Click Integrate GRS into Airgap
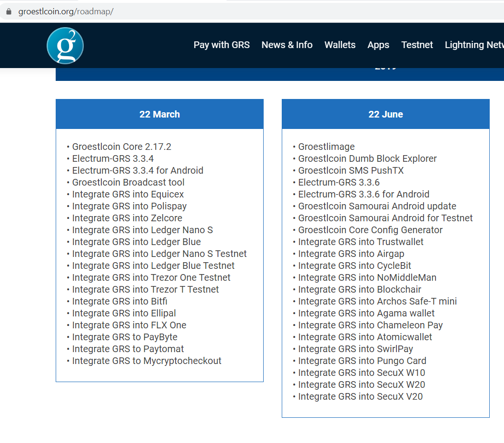 tap(351, 254)
